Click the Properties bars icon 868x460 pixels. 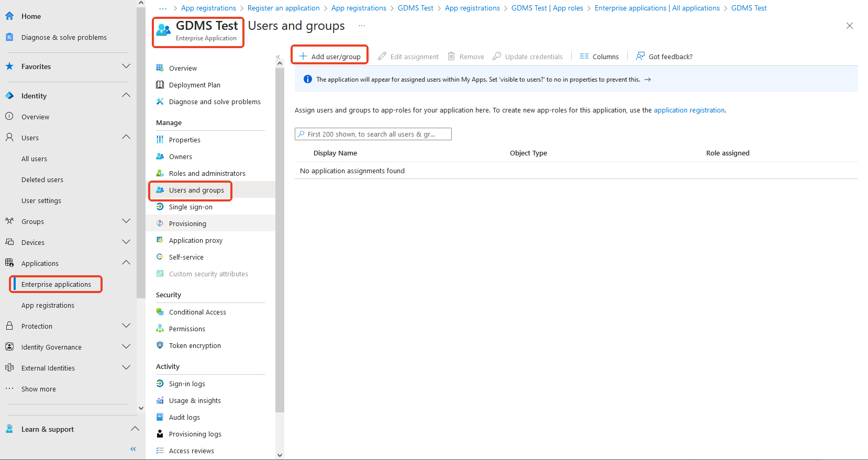160,140
